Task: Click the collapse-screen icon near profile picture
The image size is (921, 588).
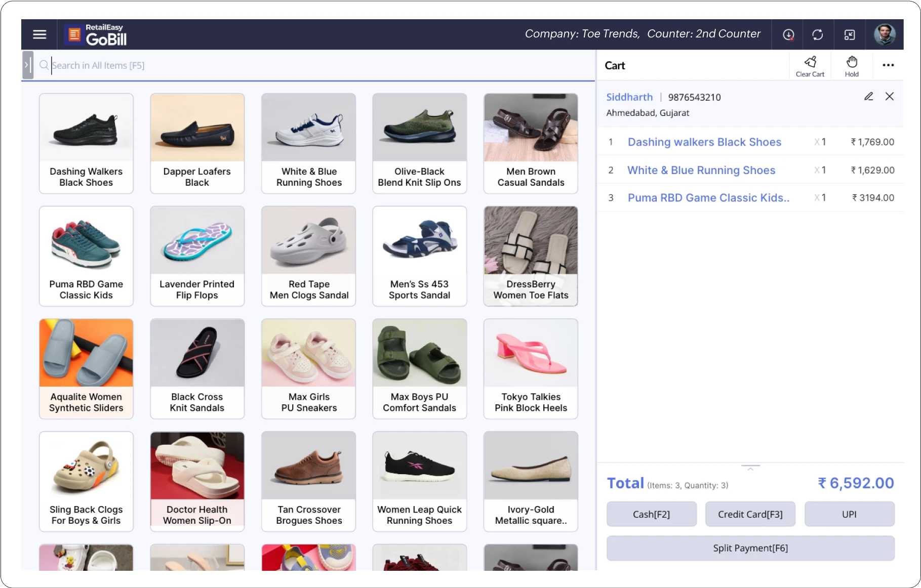Action: [849, 34]
